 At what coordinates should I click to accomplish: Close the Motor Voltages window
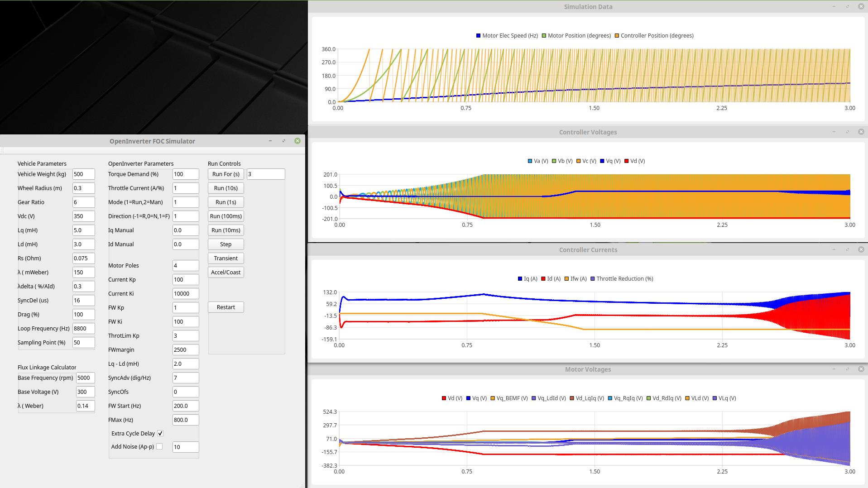point(861,369)
